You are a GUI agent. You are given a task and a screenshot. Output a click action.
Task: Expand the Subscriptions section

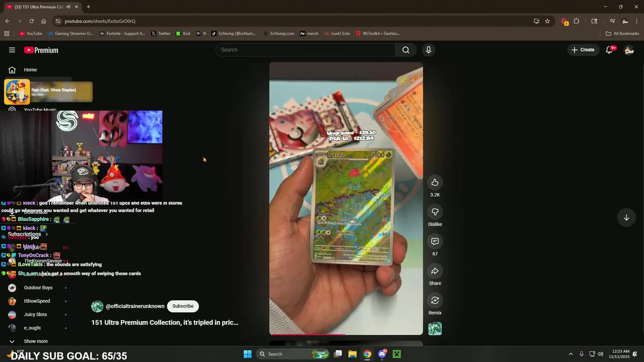pyautogui.click(x=28, y=234)
